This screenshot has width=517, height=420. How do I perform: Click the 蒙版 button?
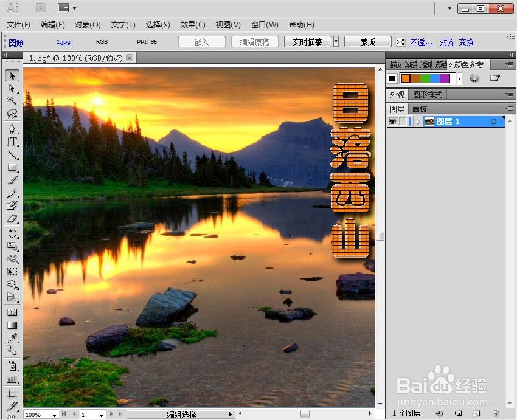[x=367, y=42]
